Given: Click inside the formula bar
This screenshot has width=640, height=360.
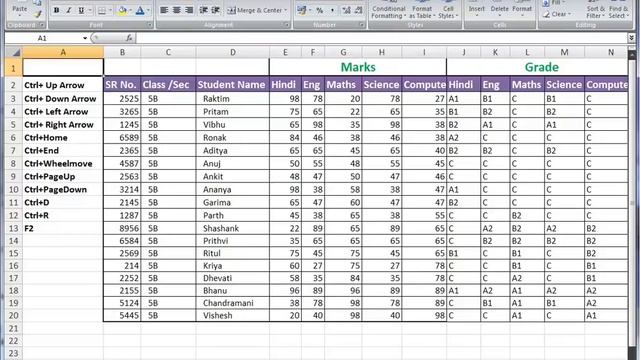Looking at the screenshot, I should pos(382,38).
